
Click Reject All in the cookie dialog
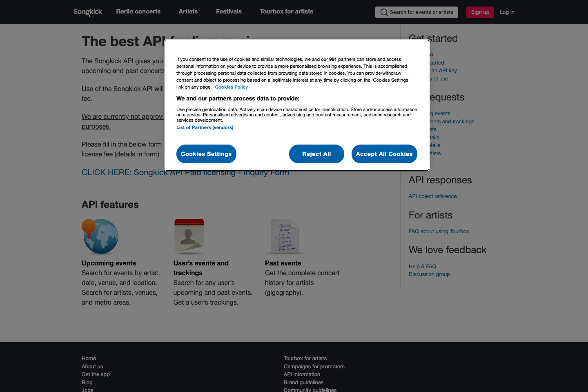point(316,154)
